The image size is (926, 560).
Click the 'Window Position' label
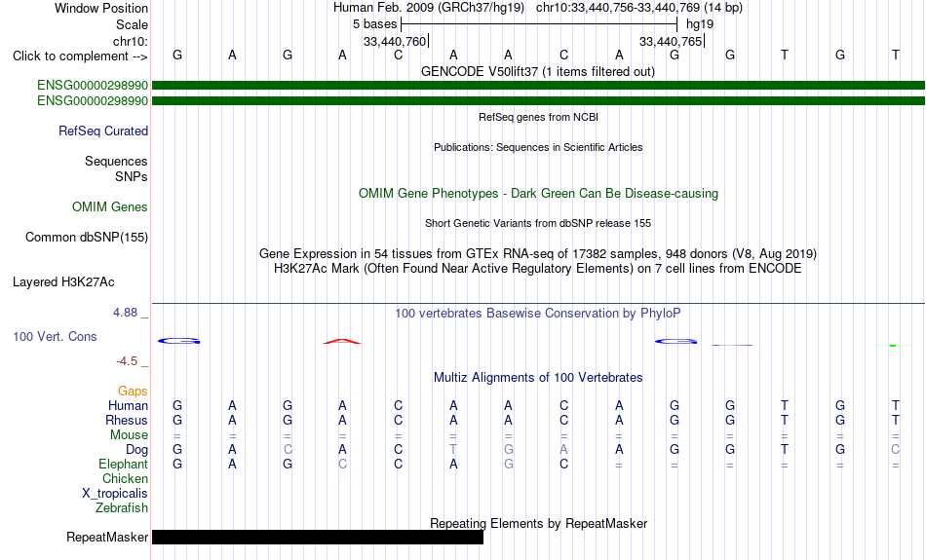[x=101, y=8]
